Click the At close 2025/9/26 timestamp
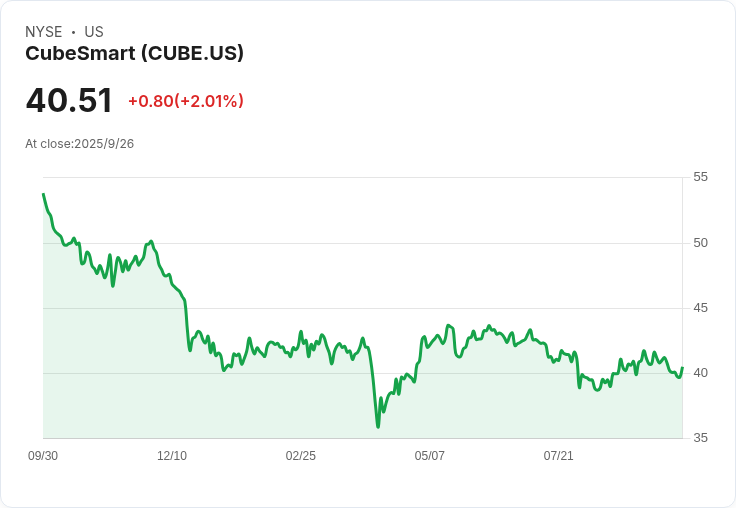Viewport: 736px width, 508px height. click(x=79, y=144)
